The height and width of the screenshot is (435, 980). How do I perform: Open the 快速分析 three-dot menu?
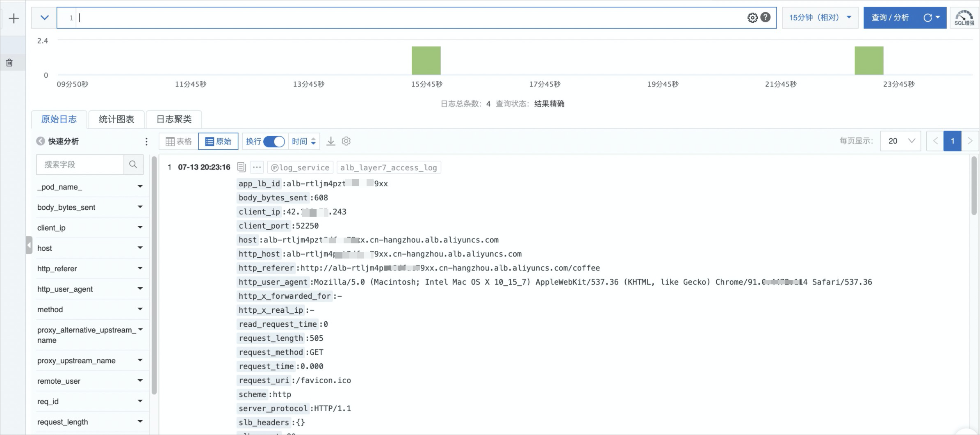tap(146, 142)
